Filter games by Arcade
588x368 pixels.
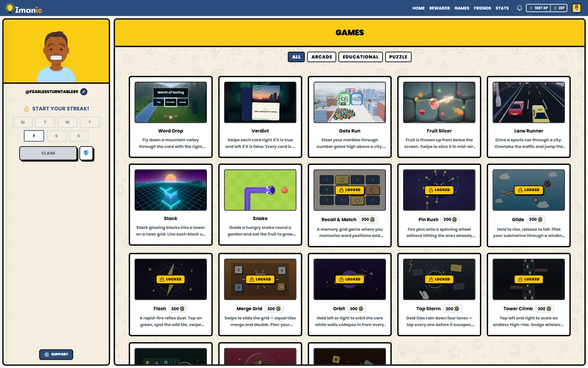tap(322, 57)
